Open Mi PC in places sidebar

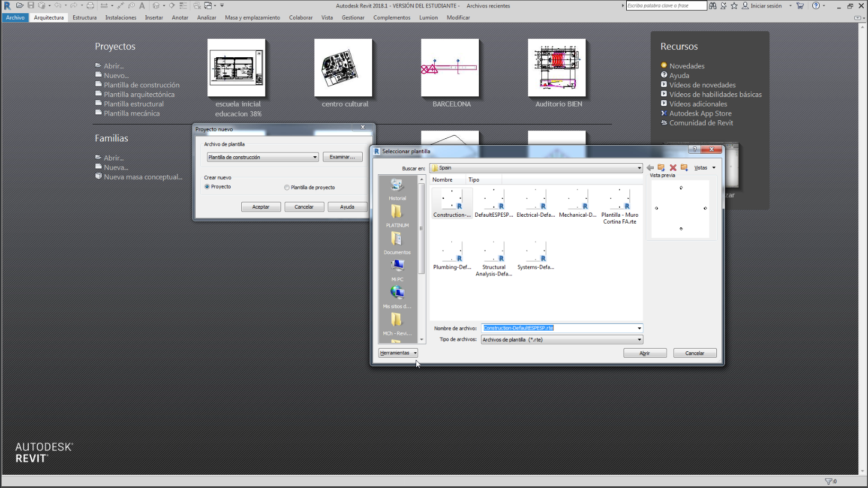point(397,270)
